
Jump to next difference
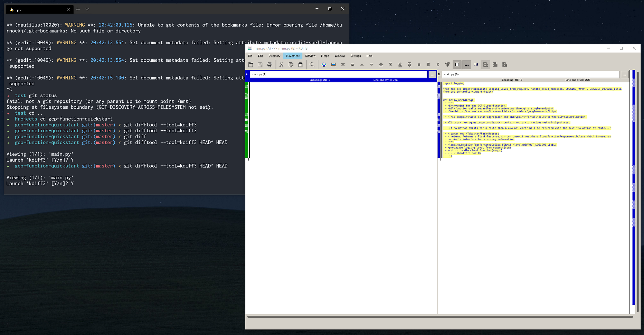(x=371, y=64)
